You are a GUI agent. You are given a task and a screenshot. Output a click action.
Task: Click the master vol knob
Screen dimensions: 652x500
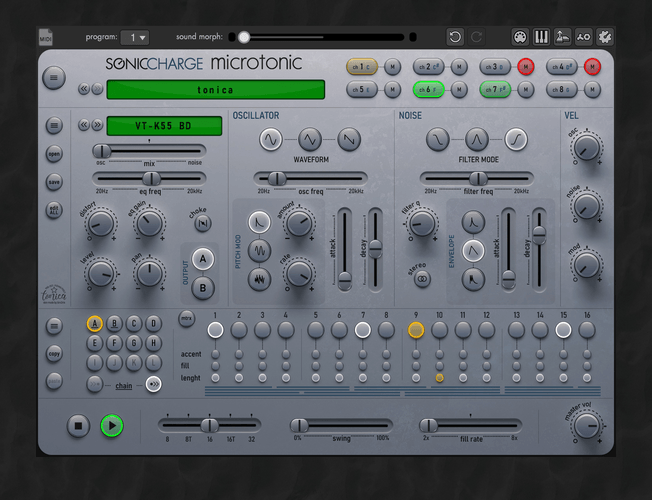587,426
